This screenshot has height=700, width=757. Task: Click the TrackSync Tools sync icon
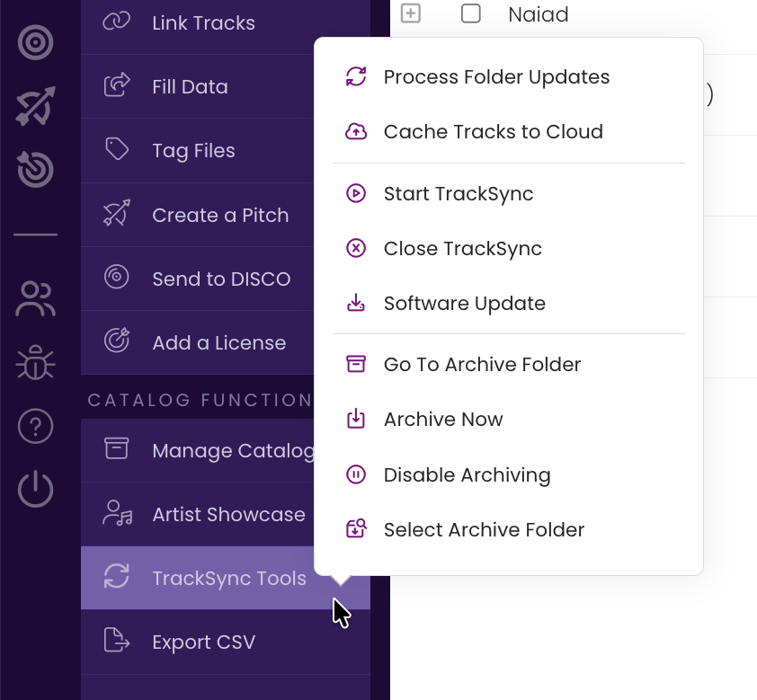tap(117, 576)
